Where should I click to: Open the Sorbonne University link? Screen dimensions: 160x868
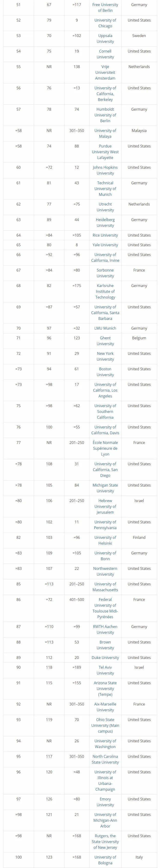105,273
